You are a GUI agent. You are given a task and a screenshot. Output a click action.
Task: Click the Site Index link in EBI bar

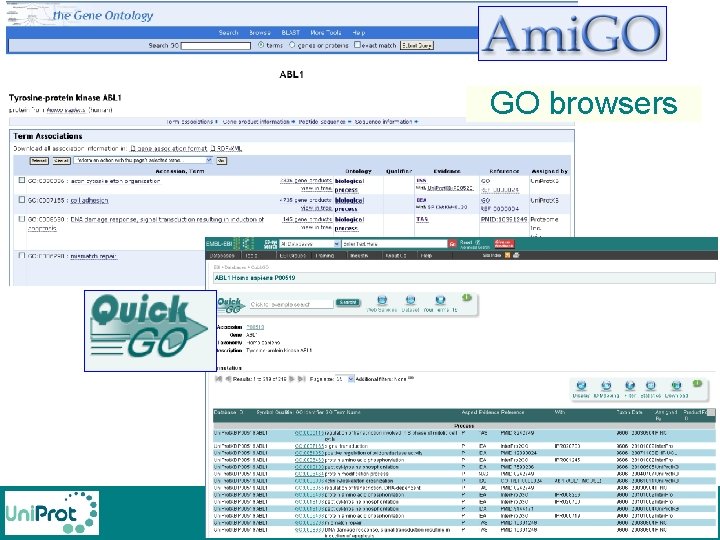click(x=491, y=255)
